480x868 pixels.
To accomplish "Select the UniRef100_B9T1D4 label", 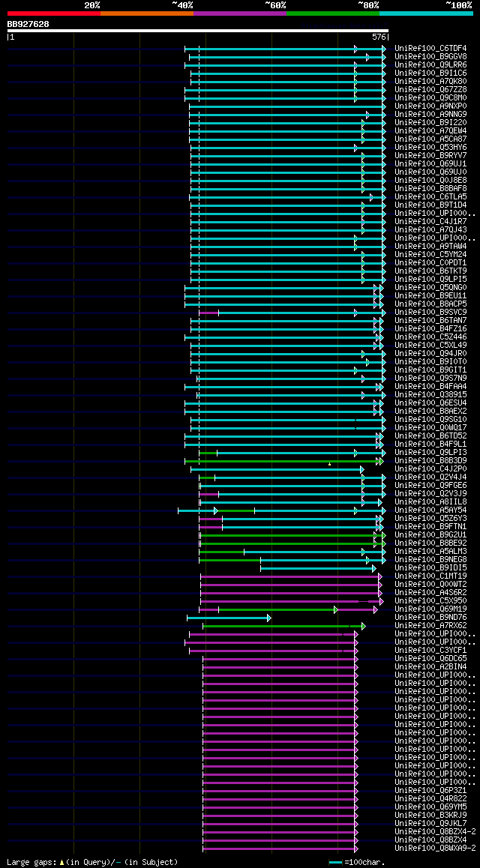I will point(430,205).
